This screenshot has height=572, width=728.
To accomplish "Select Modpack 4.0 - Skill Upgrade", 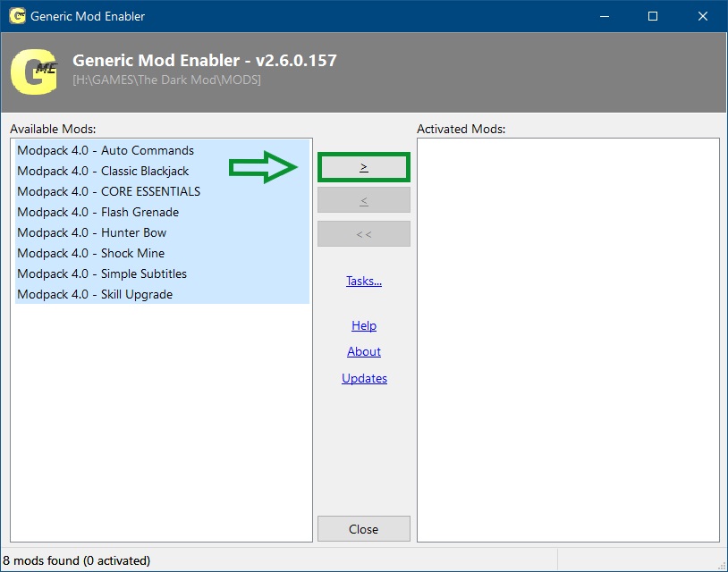I will click(x=162, y=294).
